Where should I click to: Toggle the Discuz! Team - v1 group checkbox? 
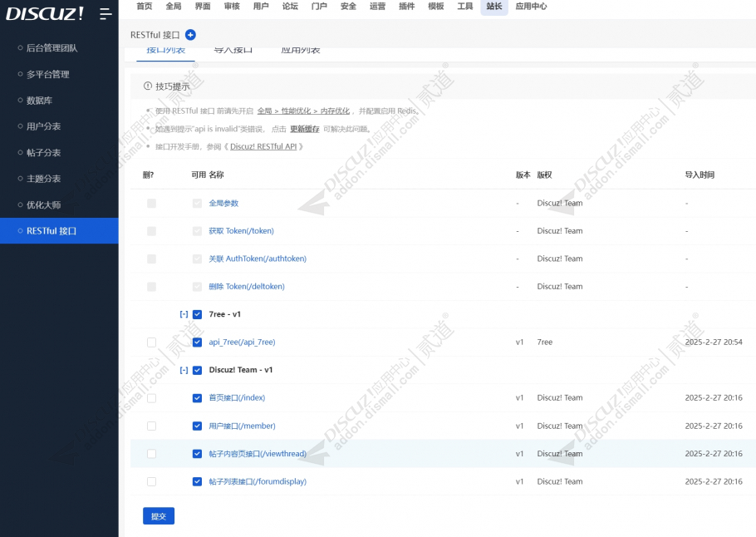197,371
